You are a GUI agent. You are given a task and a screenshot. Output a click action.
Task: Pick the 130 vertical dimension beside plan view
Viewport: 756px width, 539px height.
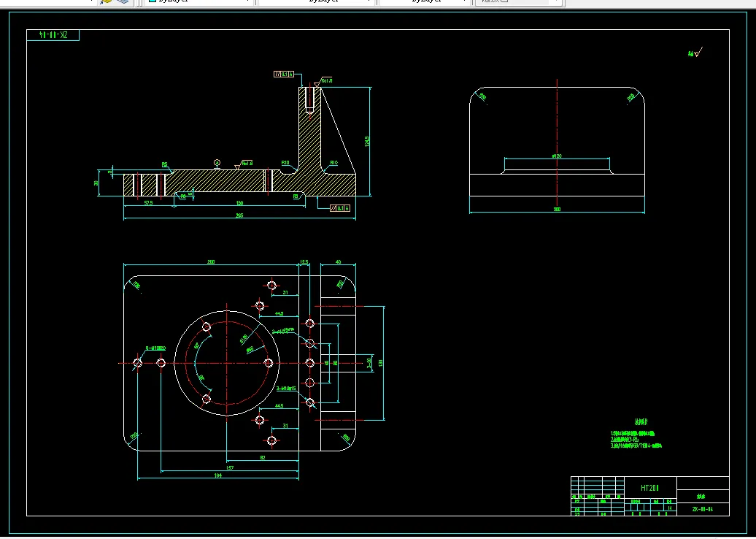click(x=381, y=363)
